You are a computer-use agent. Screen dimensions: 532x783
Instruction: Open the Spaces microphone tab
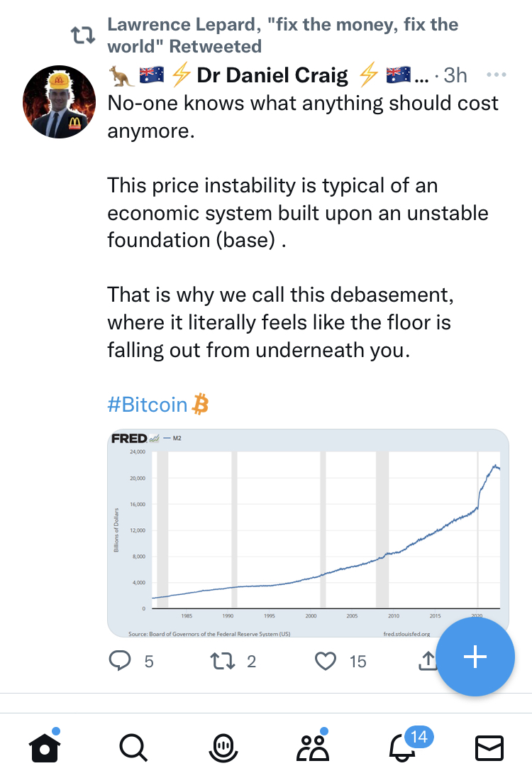pos(222,748)
